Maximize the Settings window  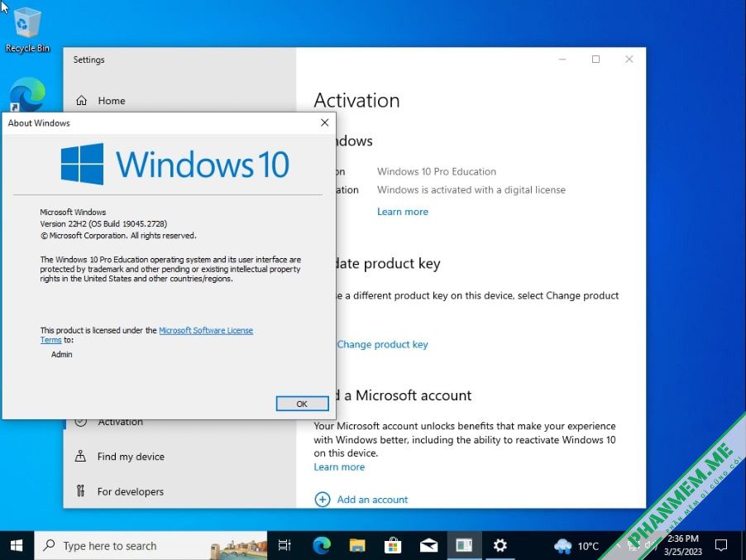coord(595,59)
